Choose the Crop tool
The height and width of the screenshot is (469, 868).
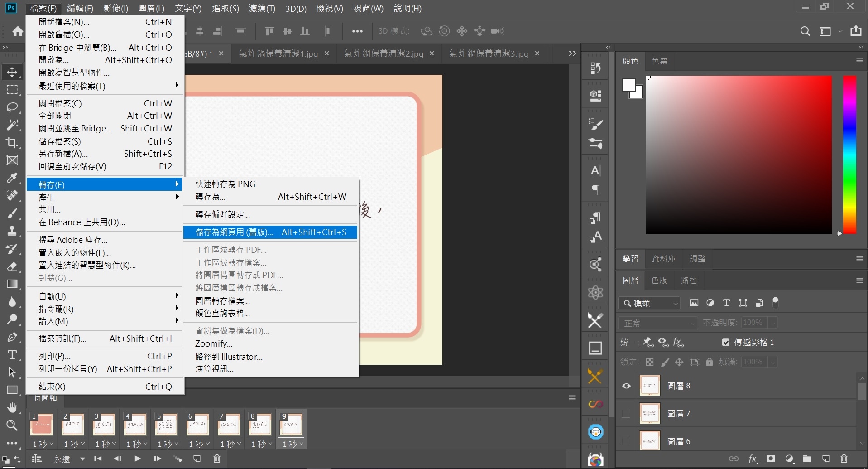12,143
